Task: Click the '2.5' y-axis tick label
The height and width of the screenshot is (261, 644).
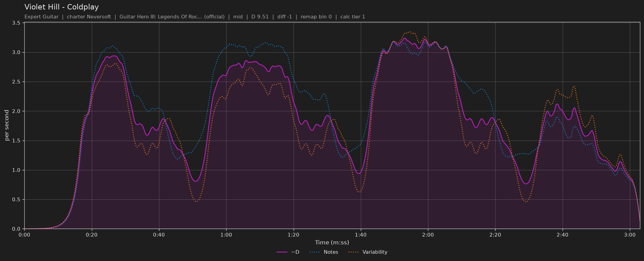Action: coord(16,82)
